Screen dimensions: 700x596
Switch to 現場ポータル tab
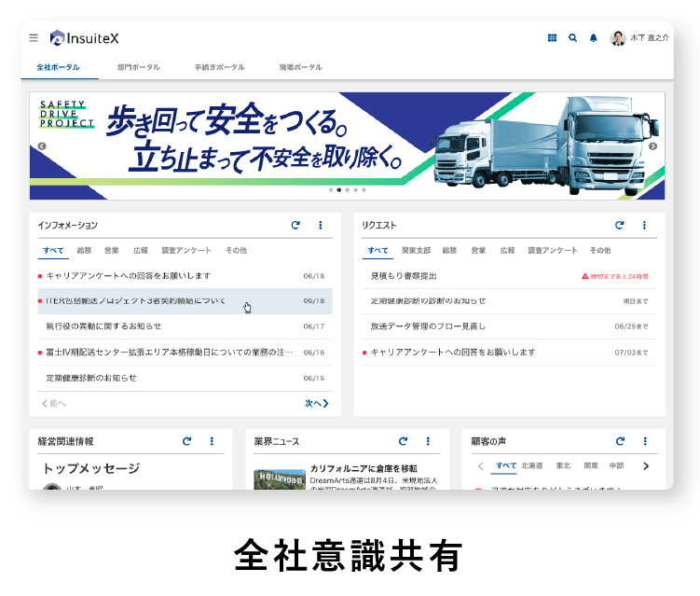[x=300, y=67]
